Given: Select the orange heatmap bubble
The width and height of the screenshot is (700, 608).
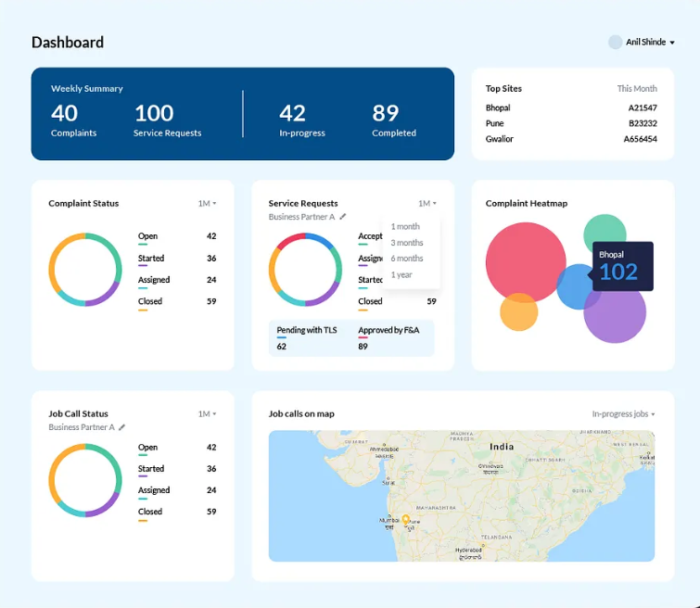Looking at the screenshot, I should click(518, 312).
